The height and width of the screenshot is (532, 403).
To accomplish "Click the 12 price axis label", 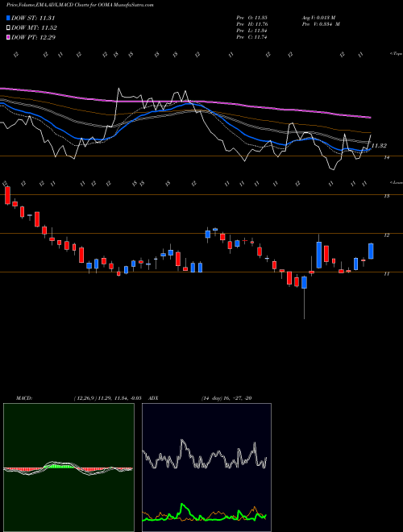I will point(386,235).
